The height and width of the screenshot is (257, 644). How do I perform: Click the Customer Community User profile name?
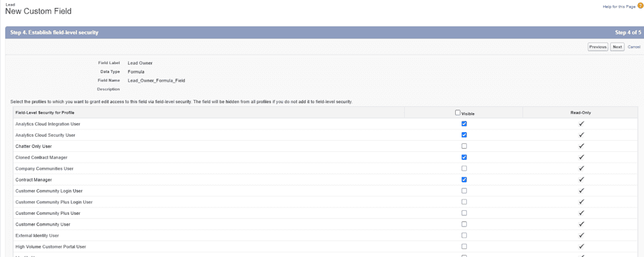(x=43, y=224)
